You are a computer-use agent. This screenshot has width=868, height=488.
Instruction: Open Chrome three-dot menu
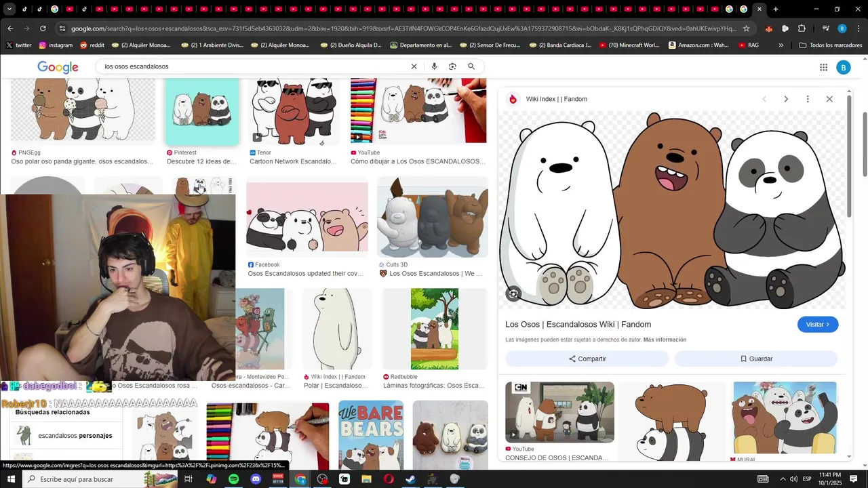coord(858,28)
